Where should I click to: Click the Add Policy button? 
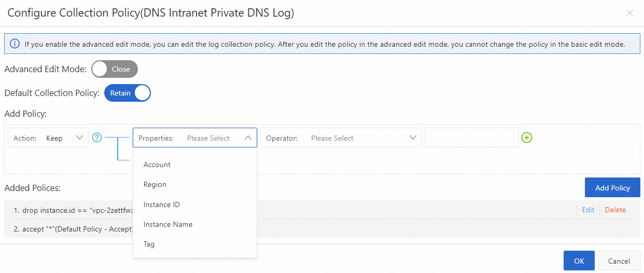(x=612, y=187)
